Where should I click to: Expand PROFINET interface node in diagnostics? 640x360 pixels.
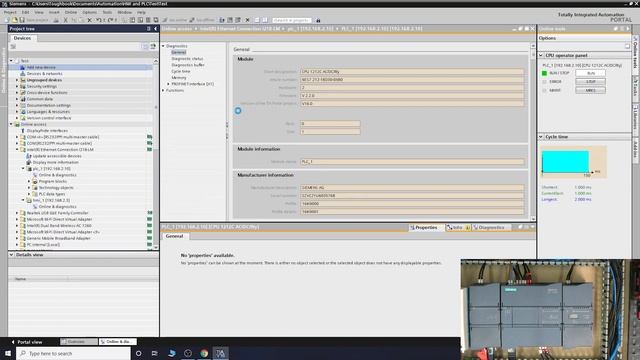(x=169, y=84)
